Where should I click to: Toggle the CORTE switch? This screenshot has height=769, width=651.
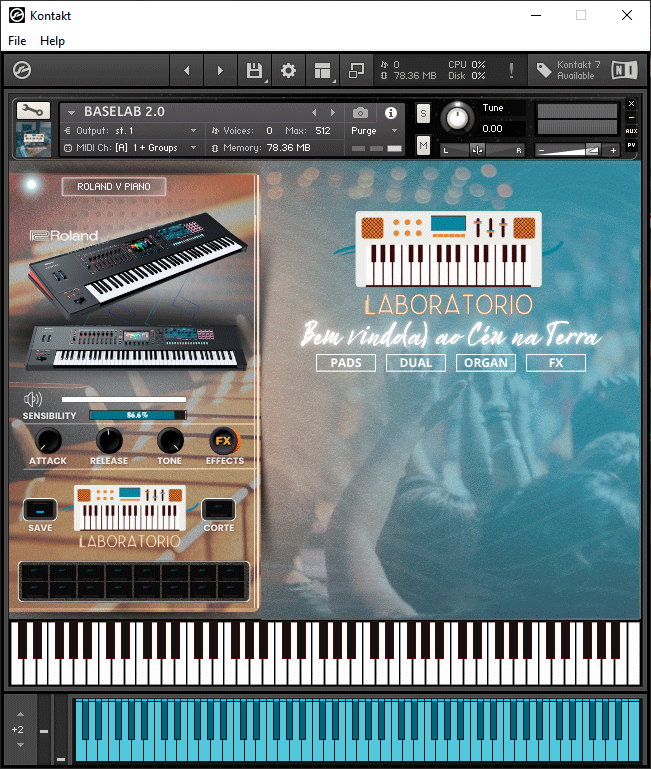[218, 511]
